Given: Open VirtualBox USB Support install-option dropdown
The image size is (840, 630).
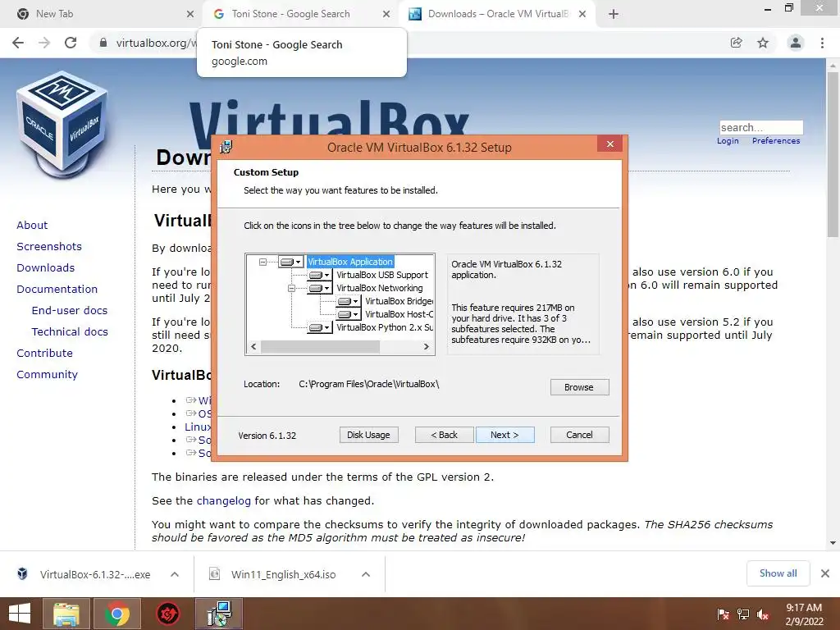Looking at the screenshot, I should click(x=320, y=276).
